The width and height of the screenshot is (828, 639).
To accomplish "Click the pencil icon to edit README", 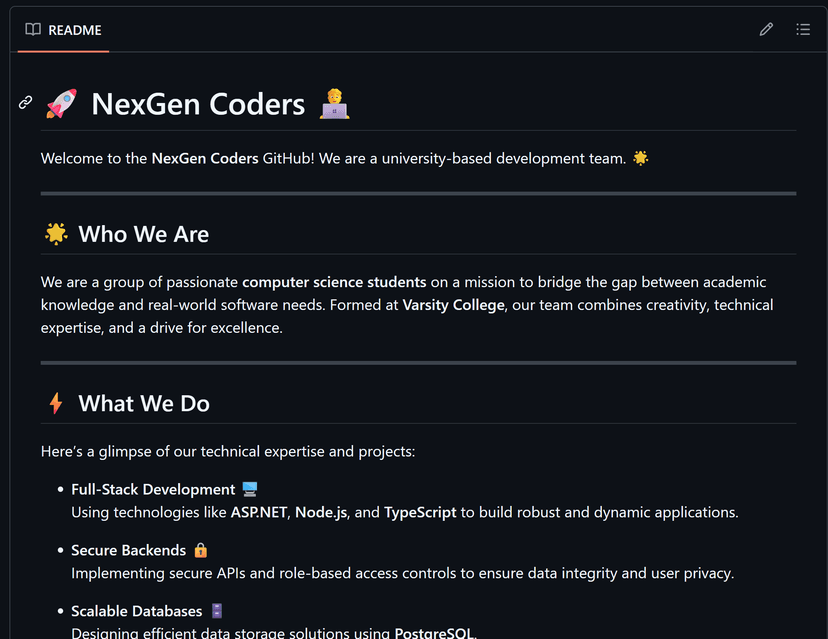I will click(766, 29).
